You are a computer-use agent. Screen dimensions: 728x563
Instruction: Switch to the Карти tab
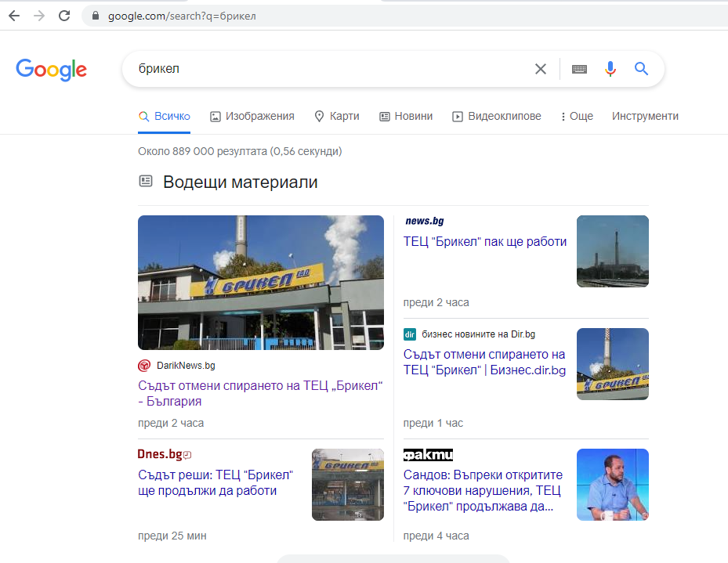click(337, 116)
